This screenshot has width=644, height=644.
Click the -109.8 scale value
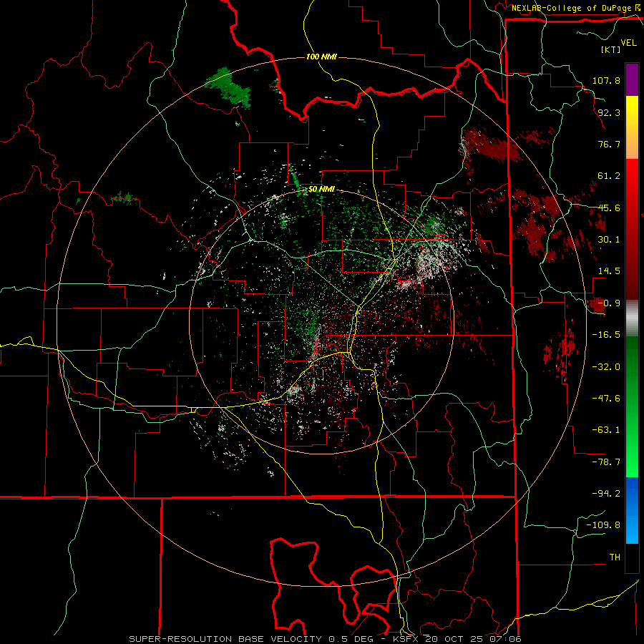(x=603, y=525)
